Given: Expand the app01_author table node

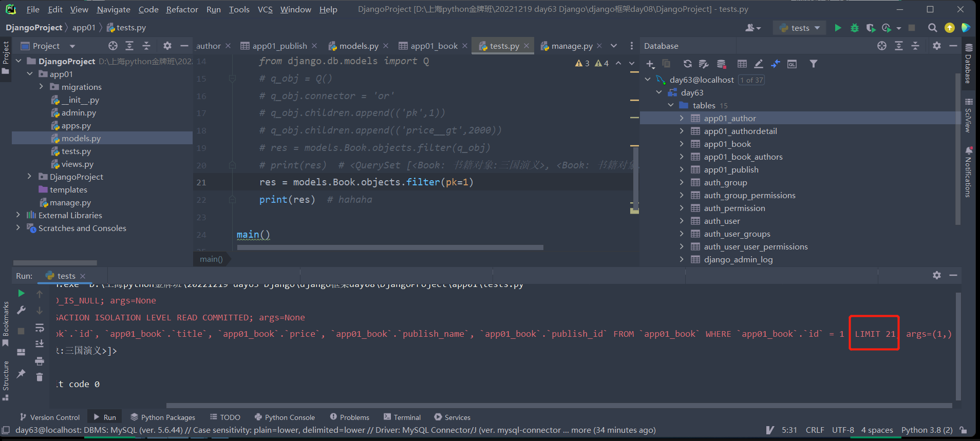Looking at the screenshot, I should [682, 118].
